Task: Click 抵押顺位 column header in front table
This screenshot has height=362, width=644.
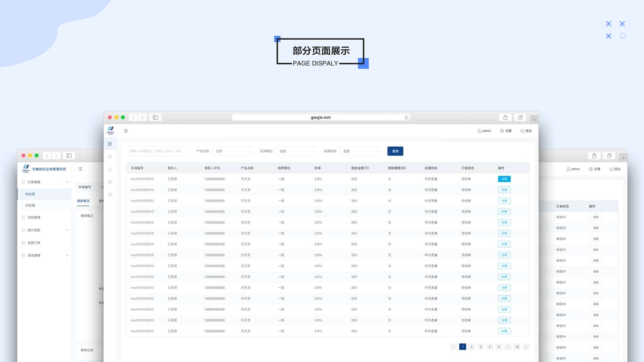Action: (284, 168)
